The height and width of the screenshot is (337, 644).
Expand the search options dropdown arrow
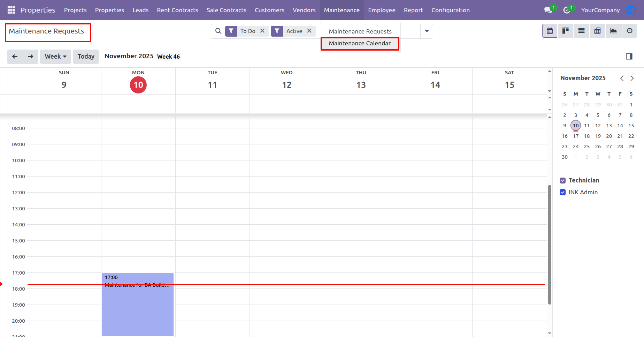(x=427, y=31)
